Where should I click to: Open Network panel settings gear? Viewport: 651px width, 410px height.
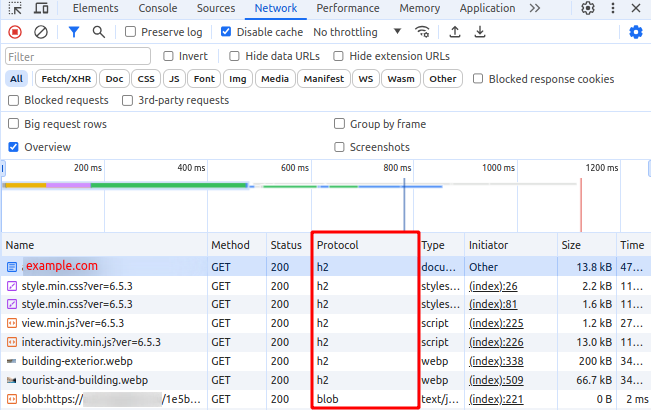coord(635,32)
